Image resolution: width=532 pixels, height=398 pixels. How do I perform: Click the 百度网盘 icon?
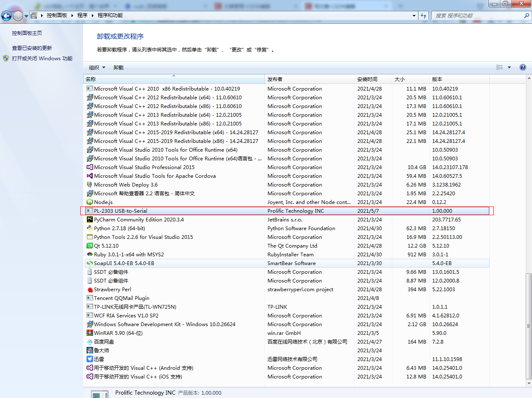(89, 341)
